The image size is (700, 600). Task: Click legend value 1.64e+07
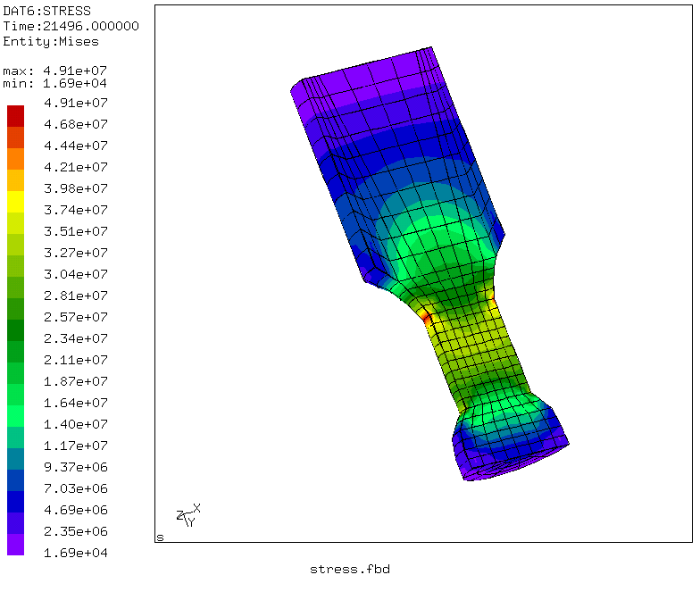point(76,403)
